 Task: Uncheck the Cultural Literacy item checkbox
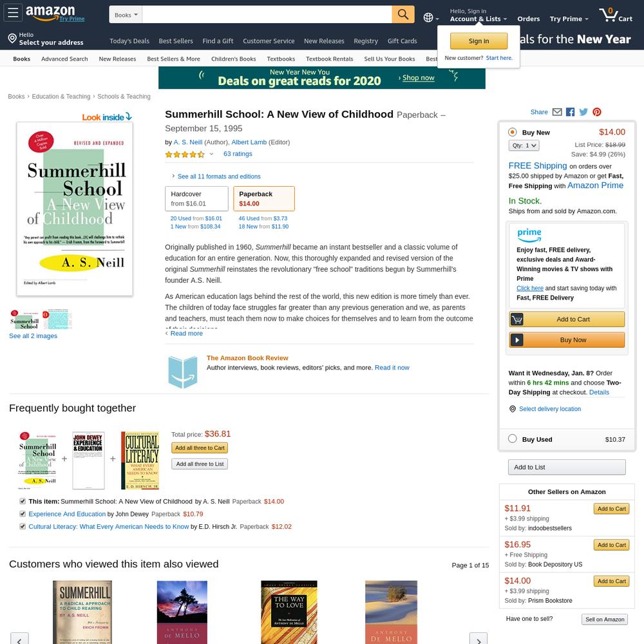coord(23,526)
